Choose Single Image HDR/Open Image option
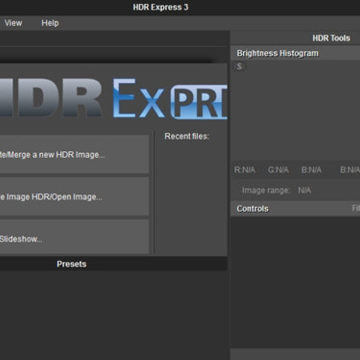360x360 pixels. [74, 197]
